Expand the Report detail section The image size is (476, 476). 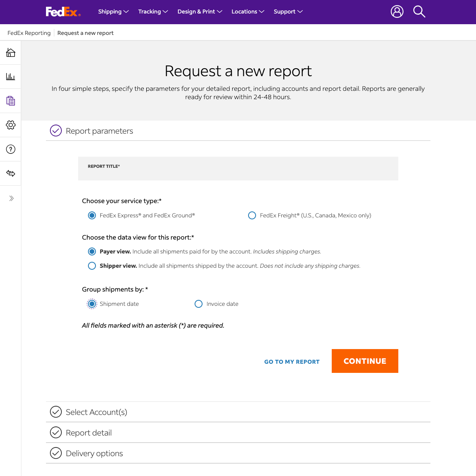click(x=238, y=432)
